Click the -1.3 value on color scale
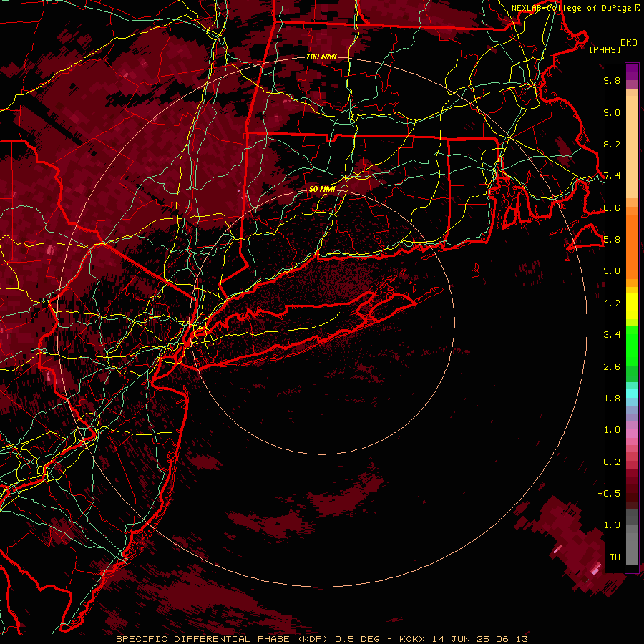This screenshot has width=644, height=644. point(609,525)
